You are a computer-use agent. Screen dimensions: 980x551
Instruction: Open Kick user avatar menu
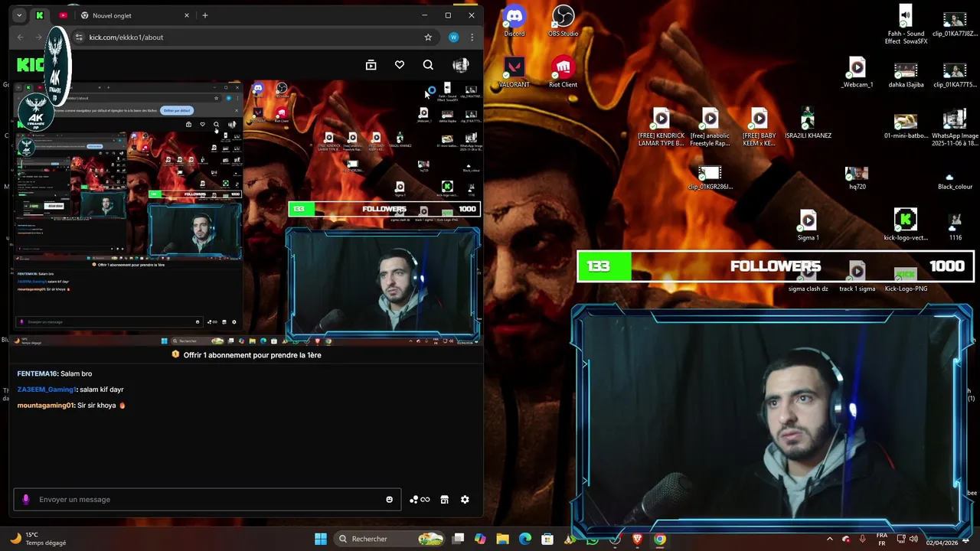point(460,65)
